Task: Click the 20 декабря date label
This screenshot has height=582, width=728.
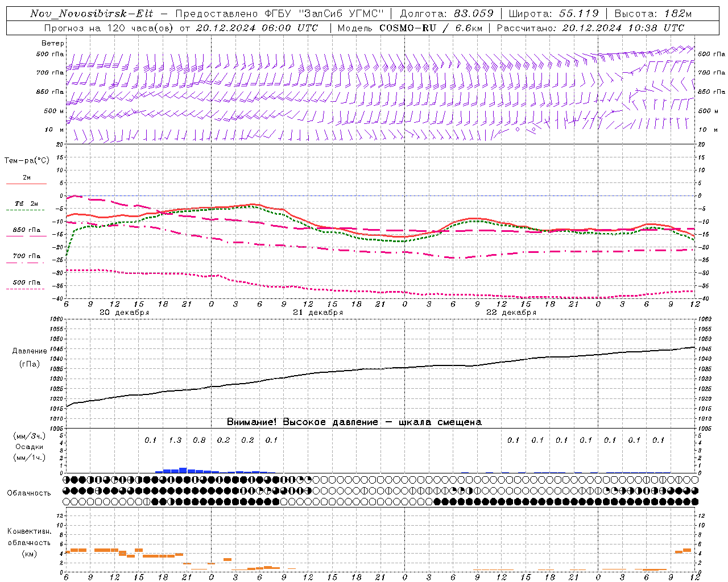Action: (x=124, y=313)
